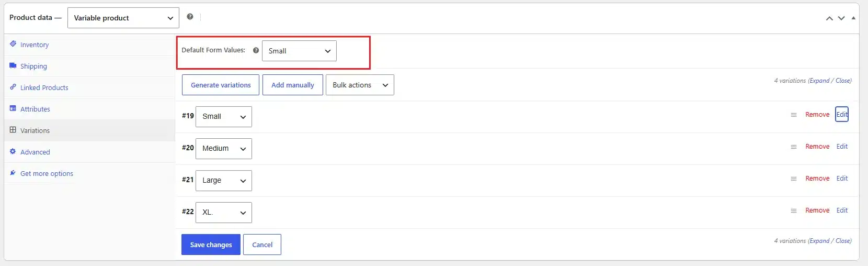The image size is (868, 266).
Task: Open the Shipping tab
Action: tap(89, 66)
